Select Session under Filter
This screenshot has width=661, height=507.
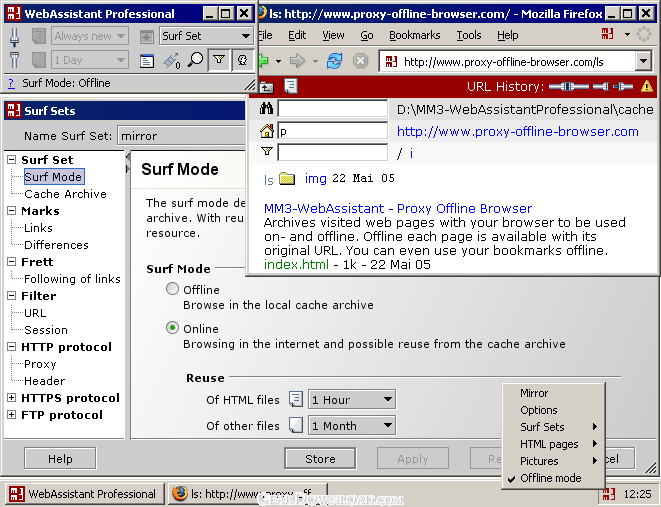pos(46,330)
